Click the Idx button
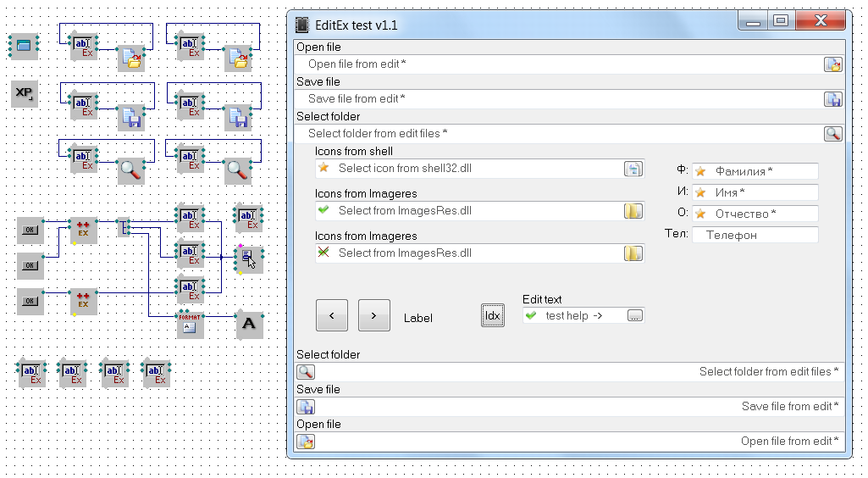868x478 pixels. pyautogui.click(x=492, y=315)
